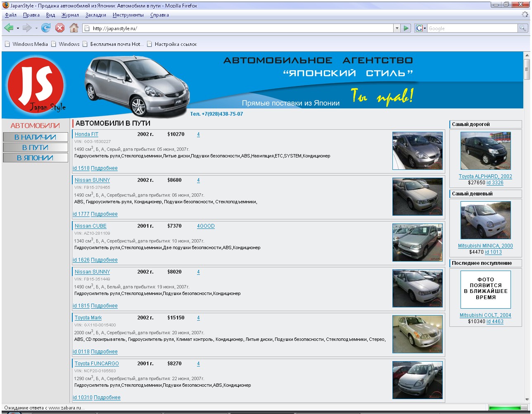Click the green Go arrow button
This screenshot has height=414, width=532.
coord(406,28)
